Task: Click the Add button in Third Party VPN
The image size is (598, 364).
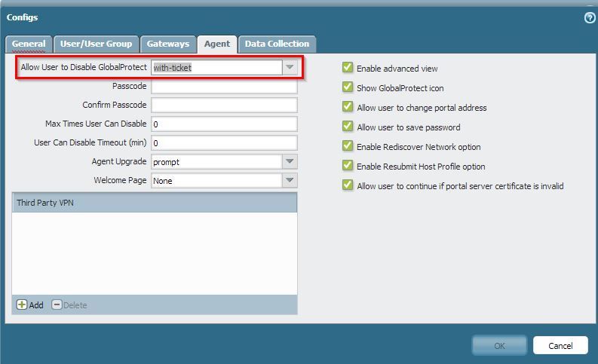Action: coord(29,305)
